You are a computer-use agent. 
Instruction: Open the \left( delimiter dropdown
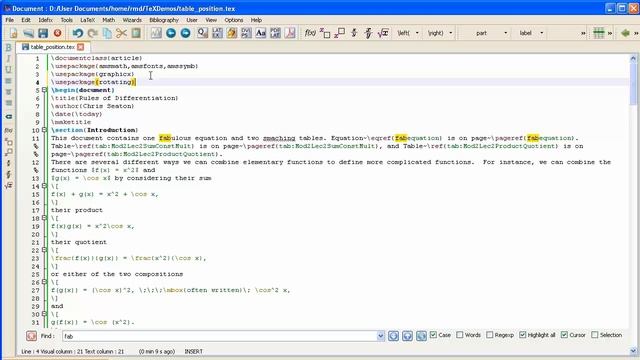pyautogui.click(x=417, y=33)
